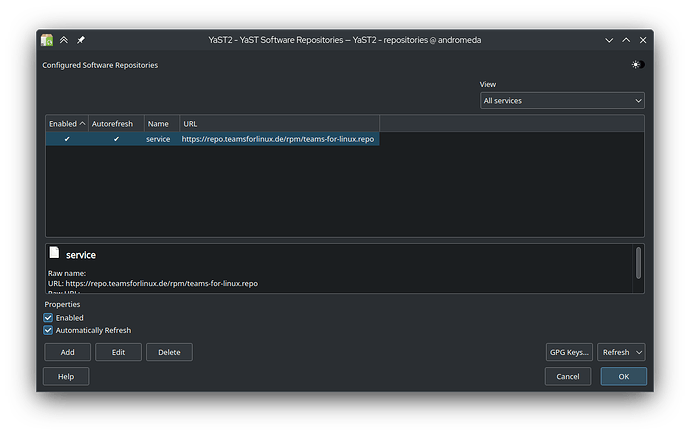Click the details panel vertical scrollbar

tap(639, 263)
